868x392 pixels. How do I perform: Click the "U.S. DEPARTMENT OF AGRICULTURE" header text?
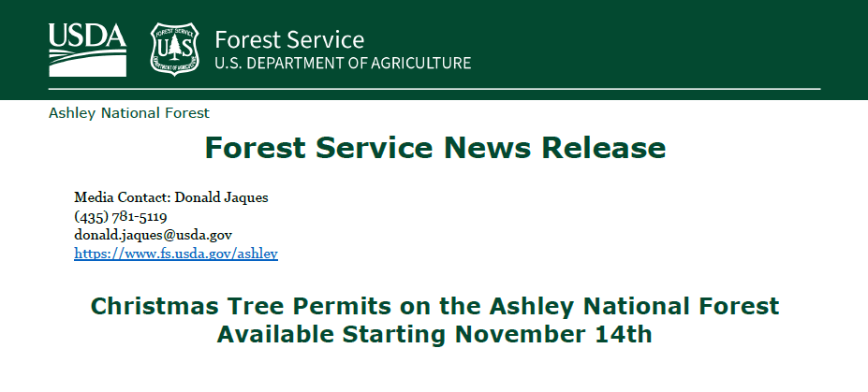[x=343, y=65]
